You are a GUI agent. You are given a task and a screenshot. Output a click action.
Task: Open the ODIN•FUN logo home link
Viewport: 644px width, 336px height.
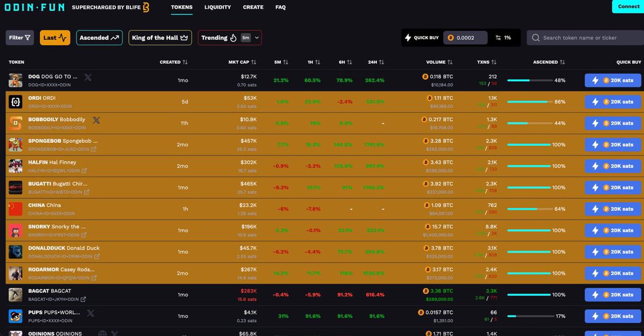[34, 8]
